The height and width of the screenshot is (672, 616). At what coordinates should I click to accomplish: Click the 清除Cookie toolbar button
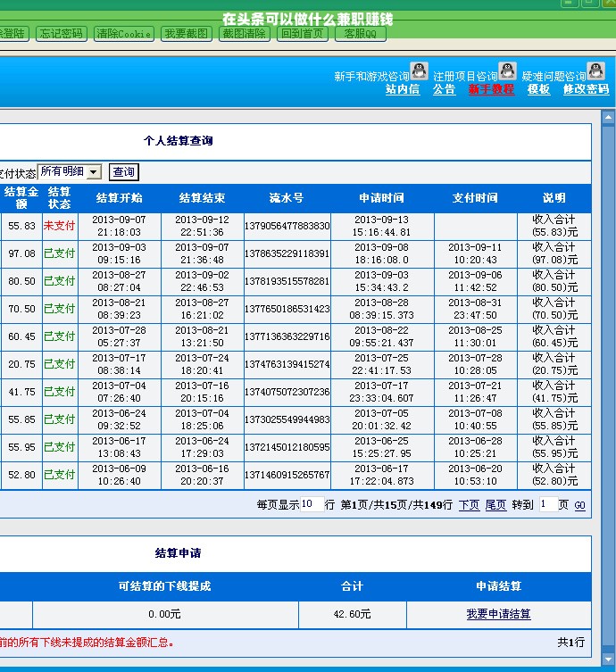coord(123,33)
